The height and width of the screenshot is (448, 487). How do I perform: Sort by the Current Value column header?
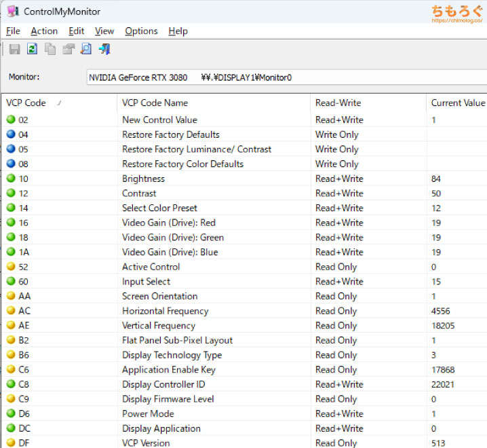pos(457,103)
